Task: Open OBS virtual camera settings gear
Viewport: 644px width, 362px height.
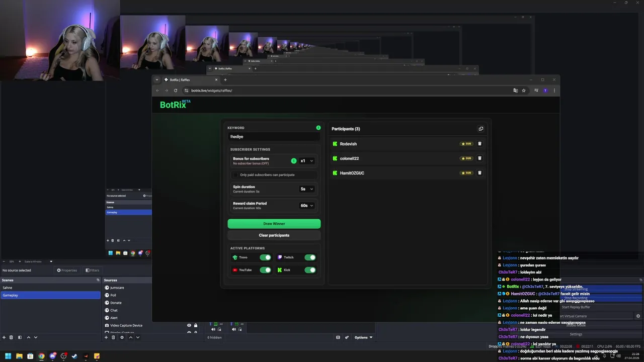Action: (638, 316)
